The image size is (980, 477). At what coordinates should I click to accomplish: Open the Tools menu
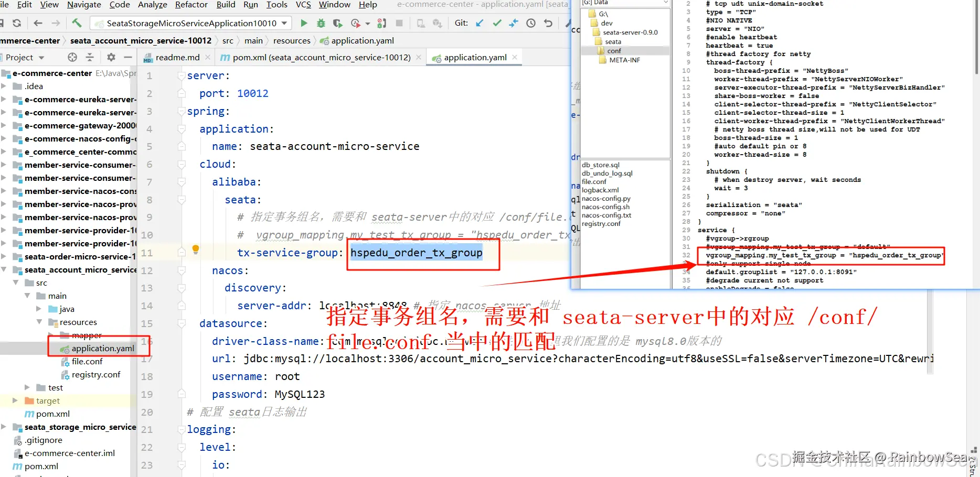tap(277, 5)
